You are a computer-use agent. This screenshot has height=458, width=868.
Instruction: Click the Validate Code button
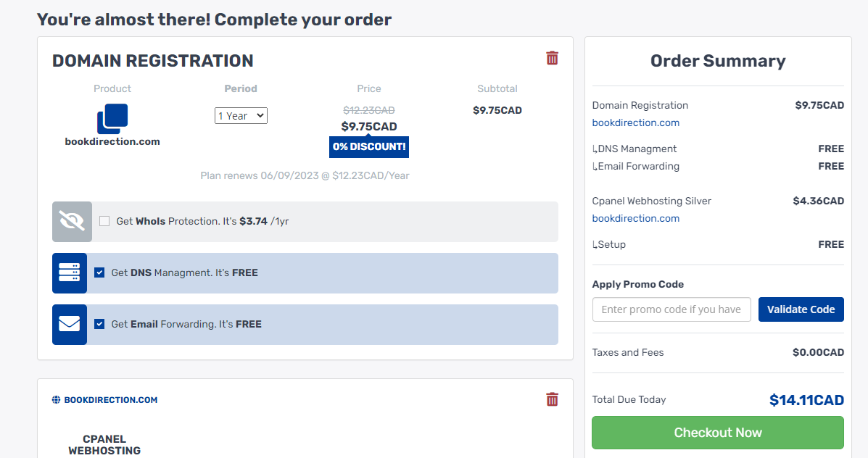coord(801,309)
